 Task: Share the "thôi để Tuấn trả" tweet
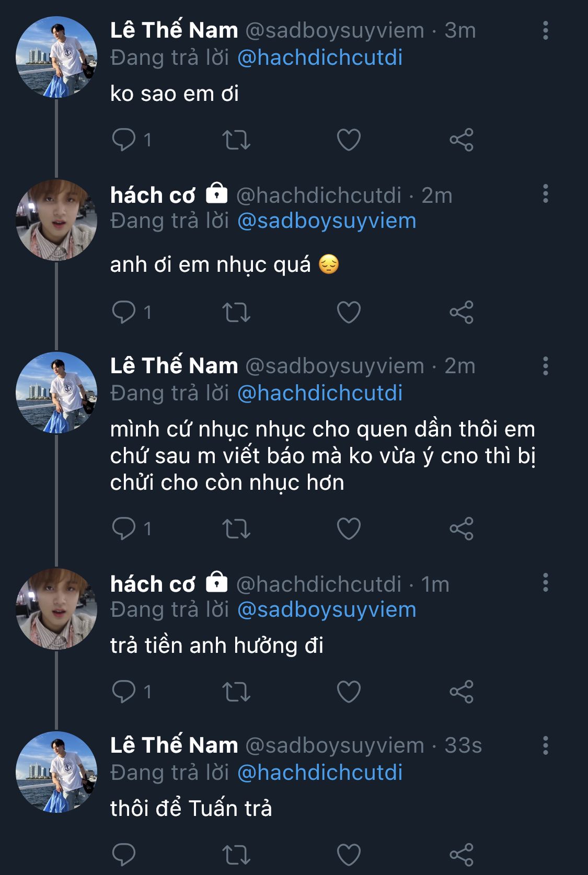pyautogui.click(x=461, y=855)
